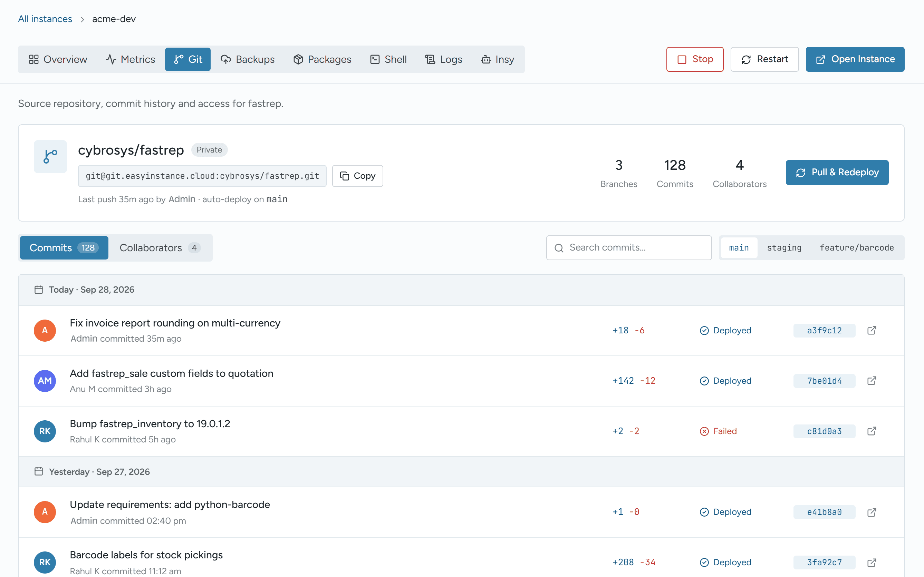924x577 pixels.
Task: Go to All instances breadcrumb
Action: pos(45,19)
